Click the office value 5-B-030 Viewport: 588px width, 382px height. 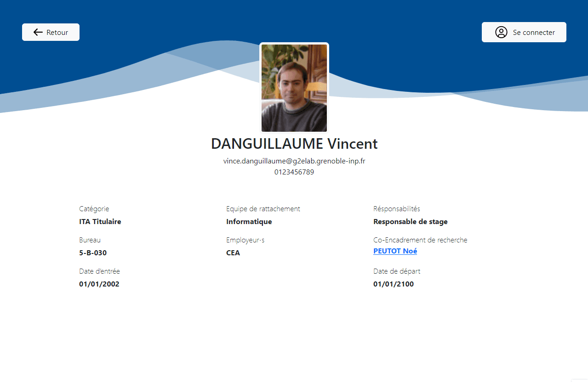click(x=93, y=253)
